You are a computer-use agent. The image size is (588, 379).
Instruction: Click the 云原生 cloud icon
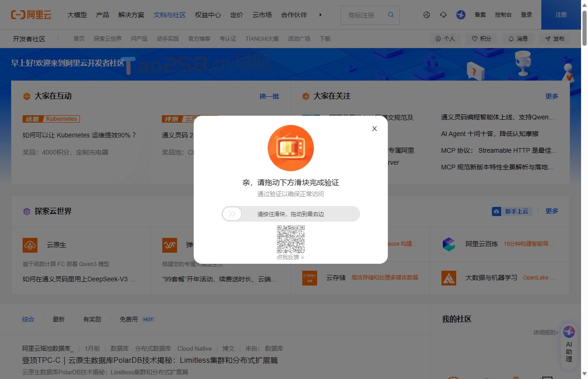click(x=30, y=245)
